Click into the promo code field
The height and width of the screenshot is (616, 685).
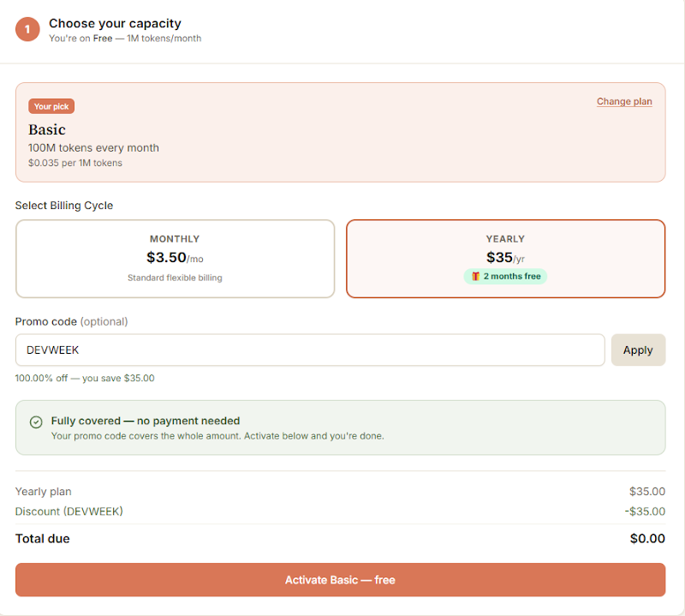click(x=310, y=350)
